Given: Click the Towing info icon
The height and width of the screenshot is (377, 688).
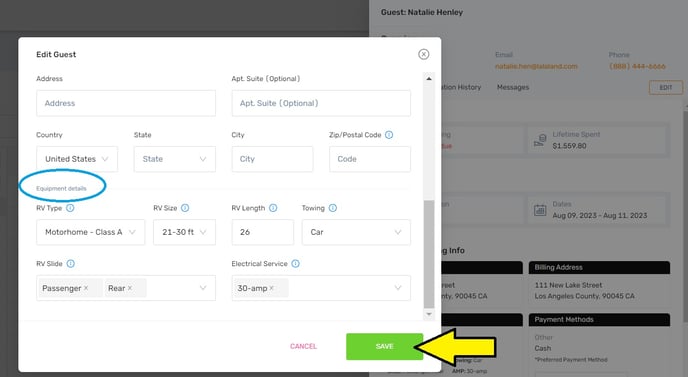Looking at the screenshot, I should (333, 208).
